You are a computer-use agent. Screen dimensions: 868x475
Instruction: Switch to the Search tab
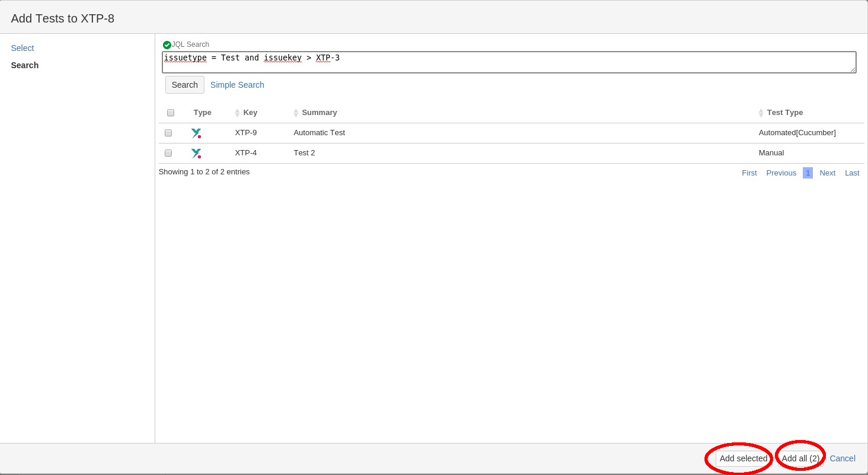coord(25,65)
